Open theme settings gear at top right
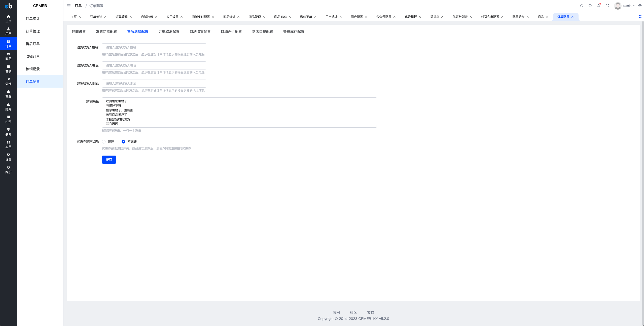The width and height of the screenshot is (644, 326). 640,6
